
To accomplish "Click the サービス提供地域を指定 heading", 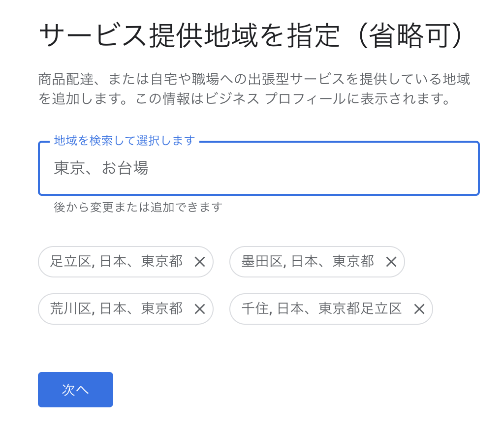I will [x=189, y=35].
